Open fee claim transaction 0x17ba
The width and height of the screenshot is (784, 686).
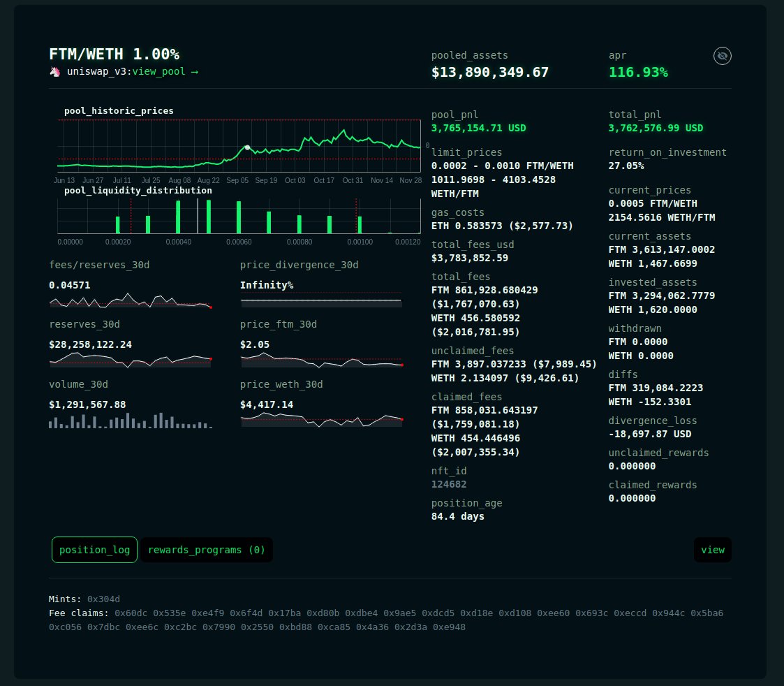(285, 613)
